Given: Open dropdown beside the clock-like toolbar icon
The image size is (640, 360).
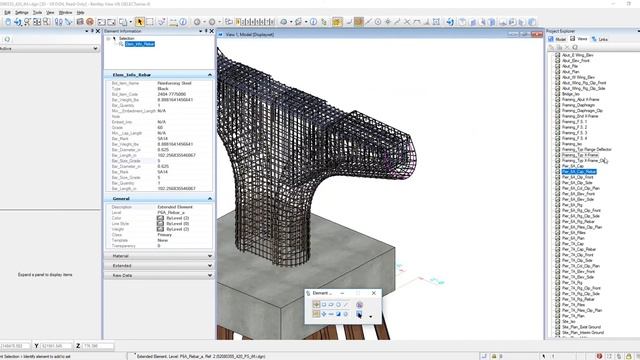Looking at the screenshot, I should (204, 22).
